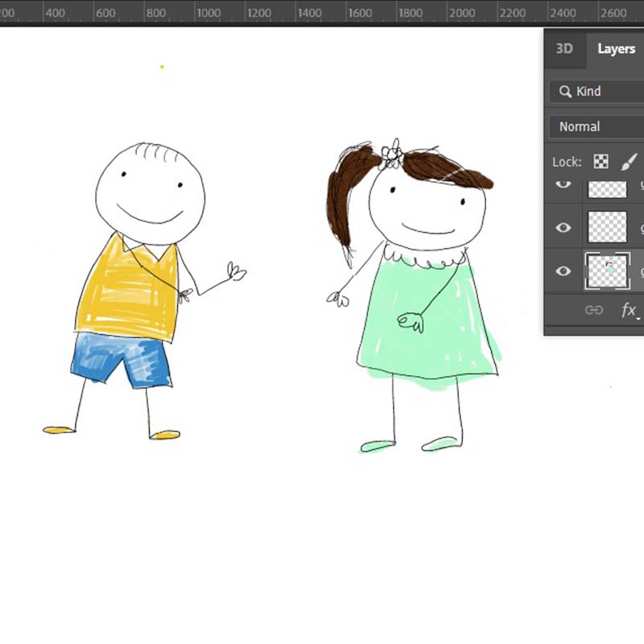Screen dimensions: 644x644
Task: Switch to the 3D tab
Action: (x=564, y=49)
